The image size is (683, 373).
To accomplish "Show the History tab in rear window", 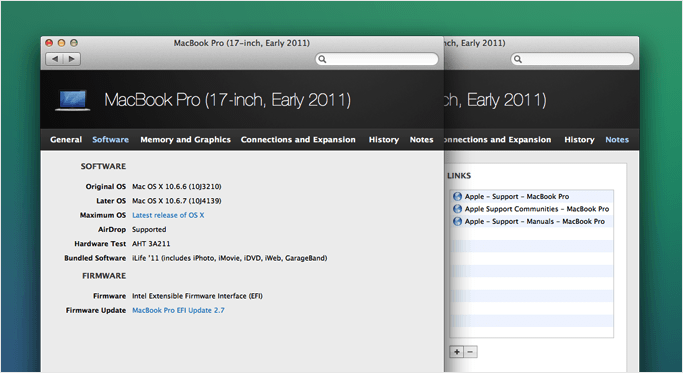I will pyautogui.click(x=579, y=139).
